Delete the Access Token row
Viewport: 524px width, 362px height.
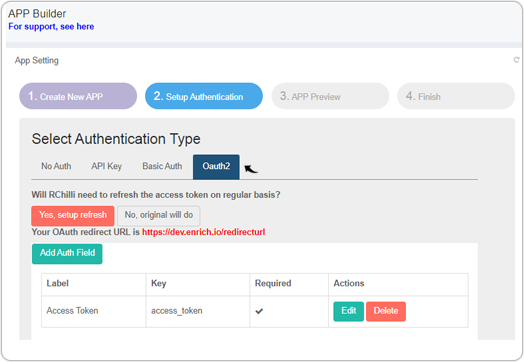[386, 311]
